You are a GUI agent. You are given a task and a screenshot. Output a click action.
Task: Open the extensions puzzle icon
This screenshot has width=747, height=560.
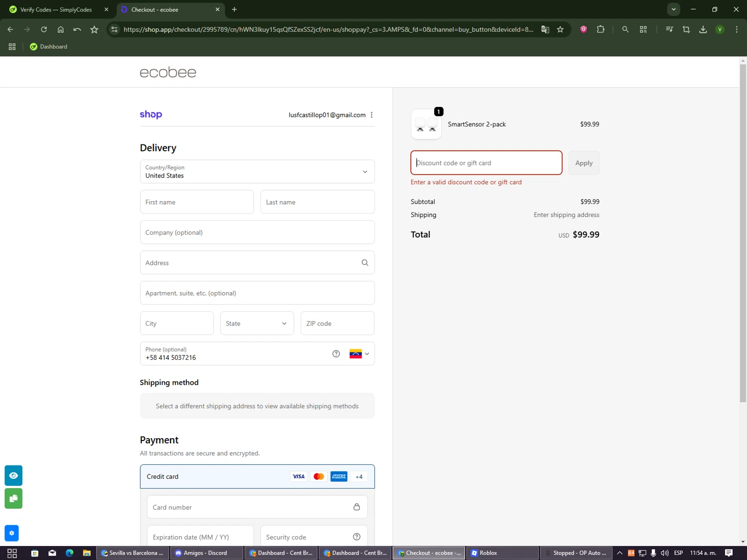point(601,29)
